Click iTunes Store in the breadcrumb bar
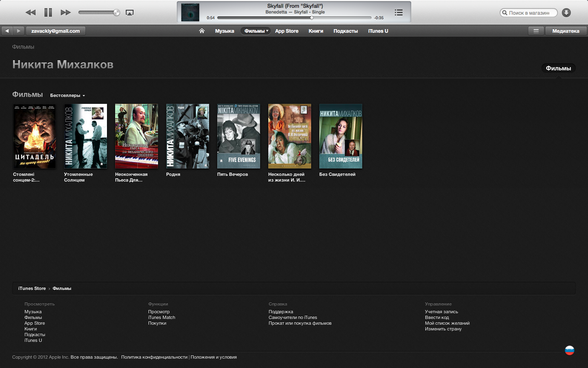This screenshot has height=368, width=588. pos(32,288)
